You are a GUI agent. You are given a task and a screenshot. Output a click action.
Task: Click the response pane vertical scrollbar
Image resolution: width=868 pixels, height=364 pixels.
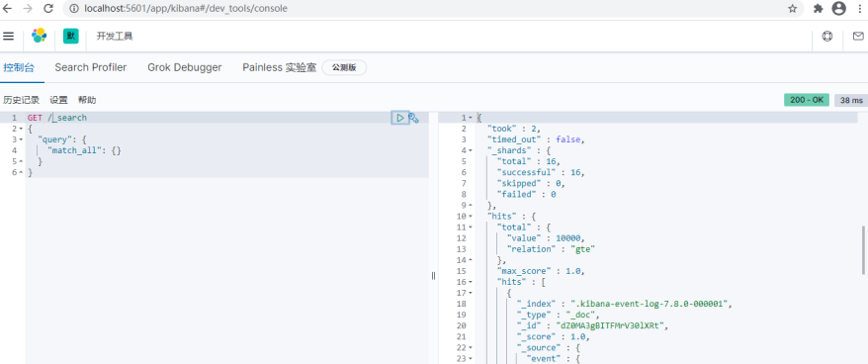pos(864,250)
